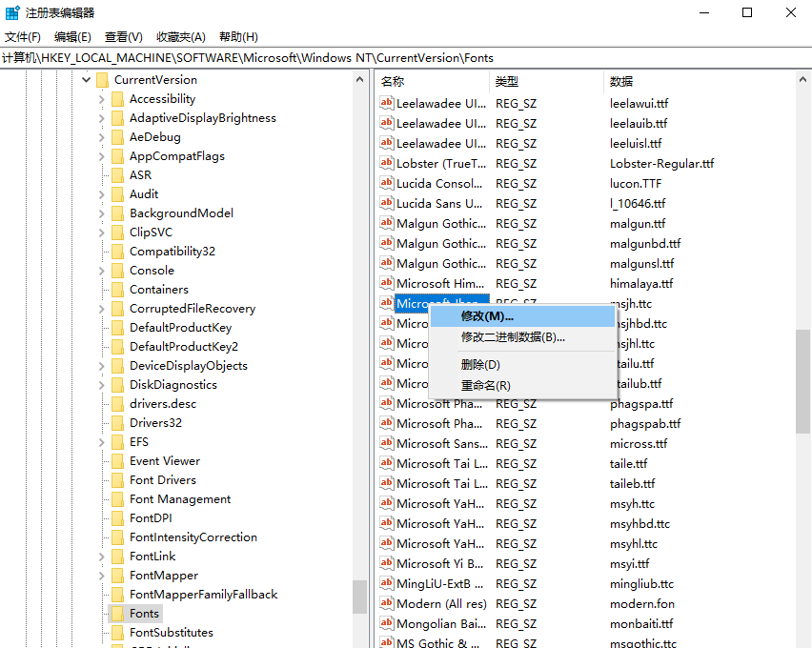
Task: Click the ab icon beside Modern (All res)
Action: (x=386, y=603)
